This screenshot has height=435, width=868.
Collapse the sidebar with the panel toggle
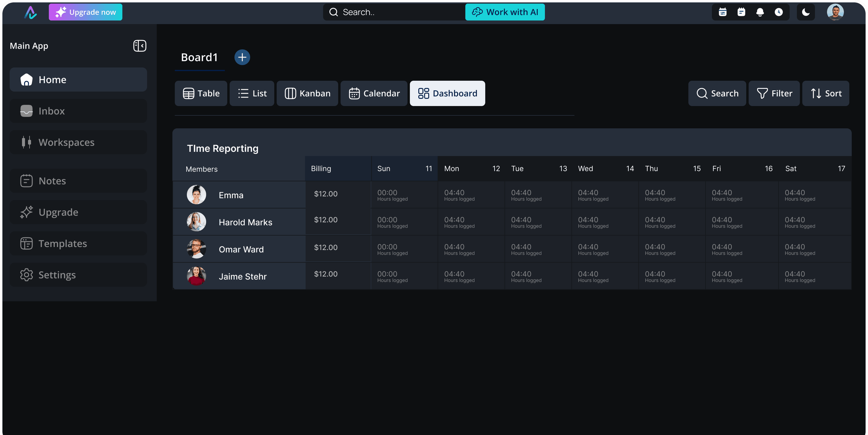pos(140,46)
